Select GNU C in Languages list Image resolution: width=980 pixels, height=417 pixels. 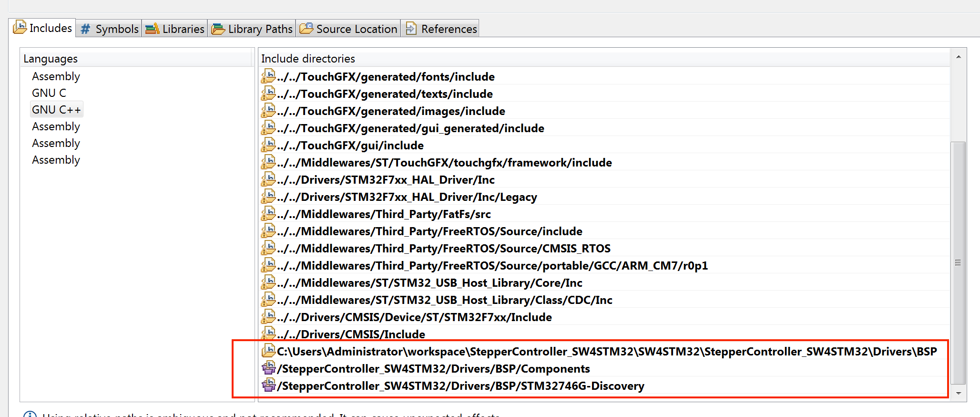point(49,93)
